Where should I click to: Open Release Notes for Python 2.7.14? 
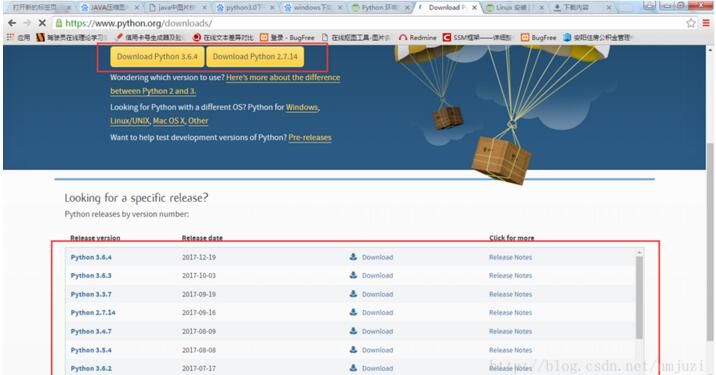tap(510, 312)
